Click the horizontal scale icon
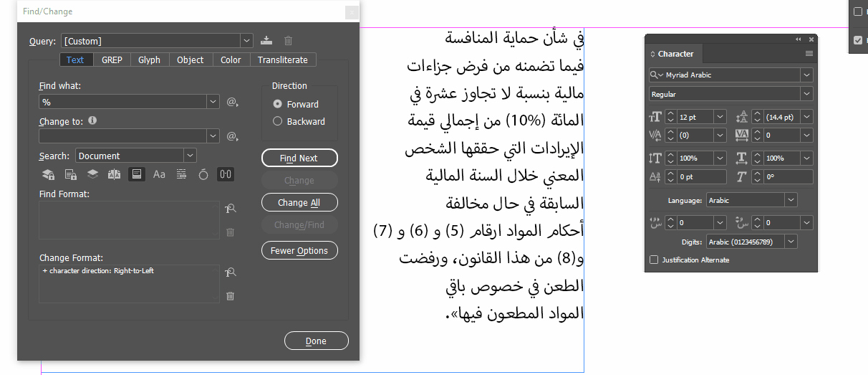The width and height of the screenshot is (868, 375). pos(741,158)
